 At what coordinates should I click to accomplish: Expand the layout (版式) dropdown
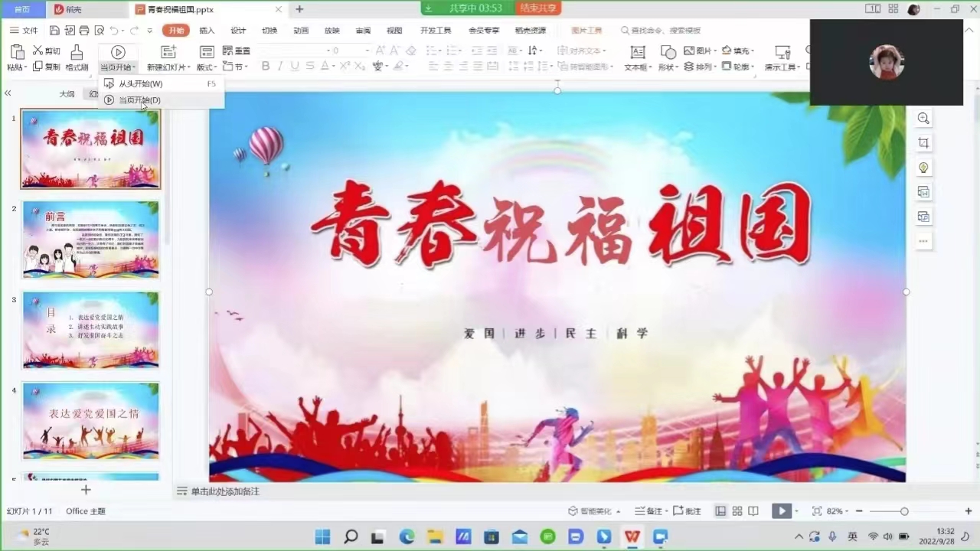click(x=207, y=67)
